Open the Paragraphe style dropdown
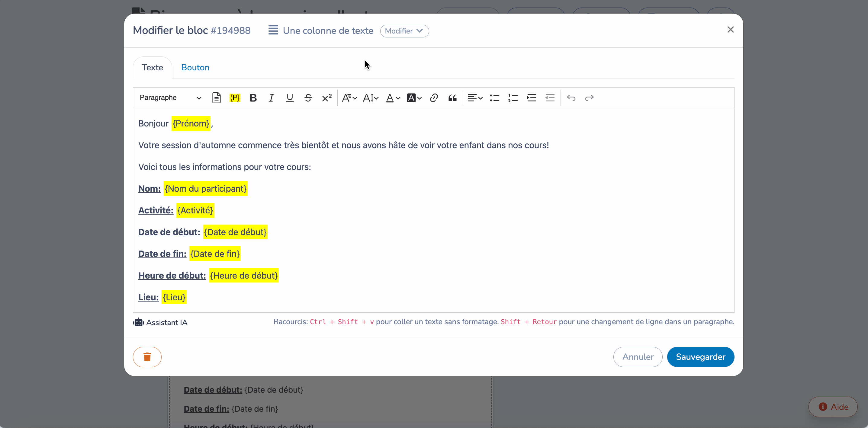 click(x=170, y=98)
